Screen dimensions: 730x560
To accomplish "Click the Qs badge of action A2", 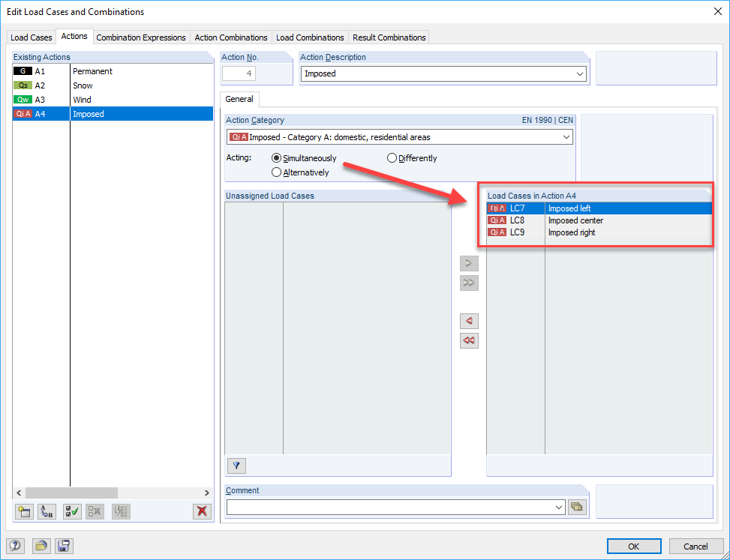I will point(23,85).
